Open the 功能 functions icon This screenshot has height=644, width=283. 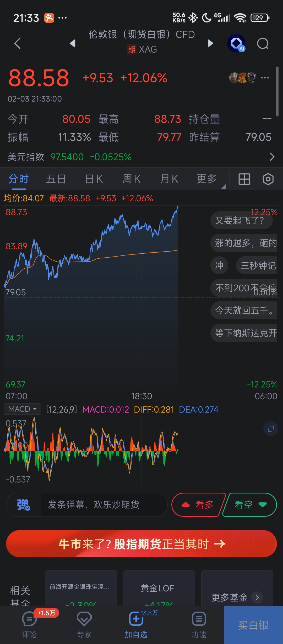point(199,625)
